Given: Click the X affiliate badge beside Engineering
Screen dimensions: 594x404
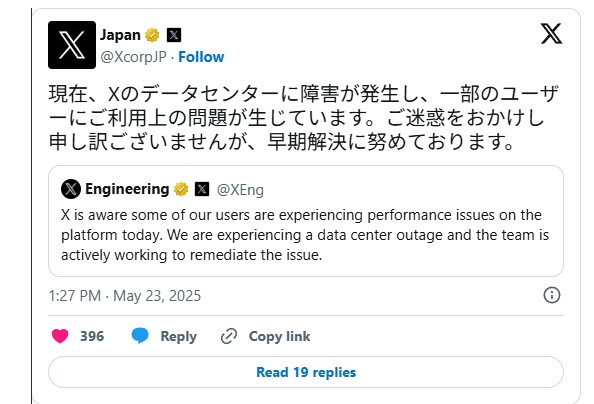Looking at the screenshot, I should [x=202, y=189].
